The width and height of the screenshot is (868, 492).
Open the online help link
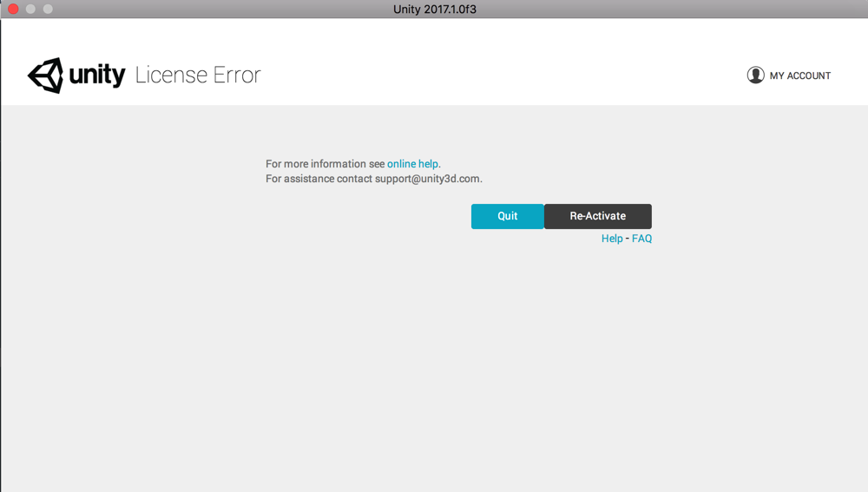tap(412, 164)
